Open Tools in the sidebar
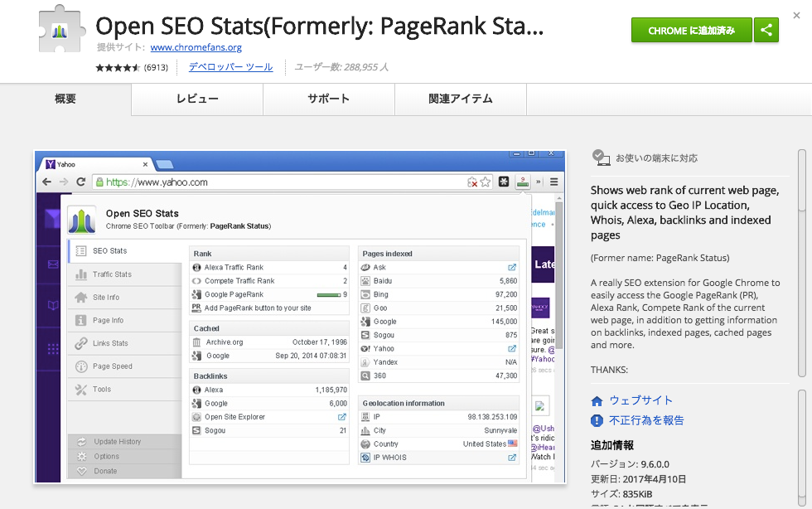The image size is (812, 509). point(125,390)
